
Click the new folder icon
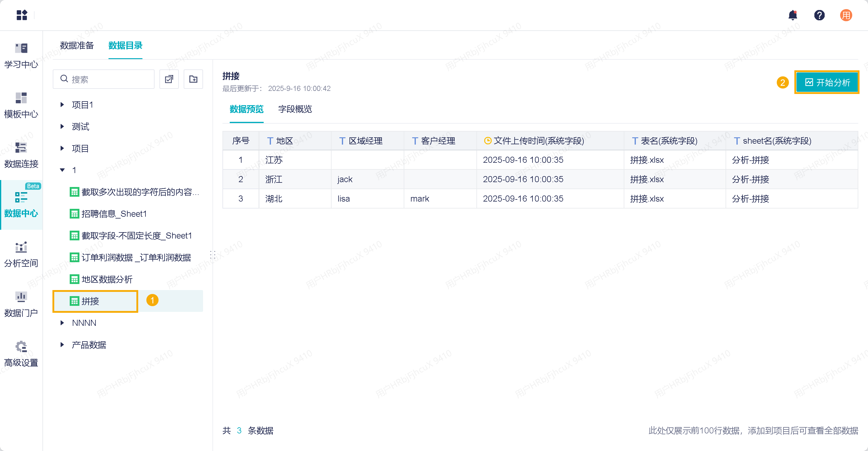pos(193,79)
